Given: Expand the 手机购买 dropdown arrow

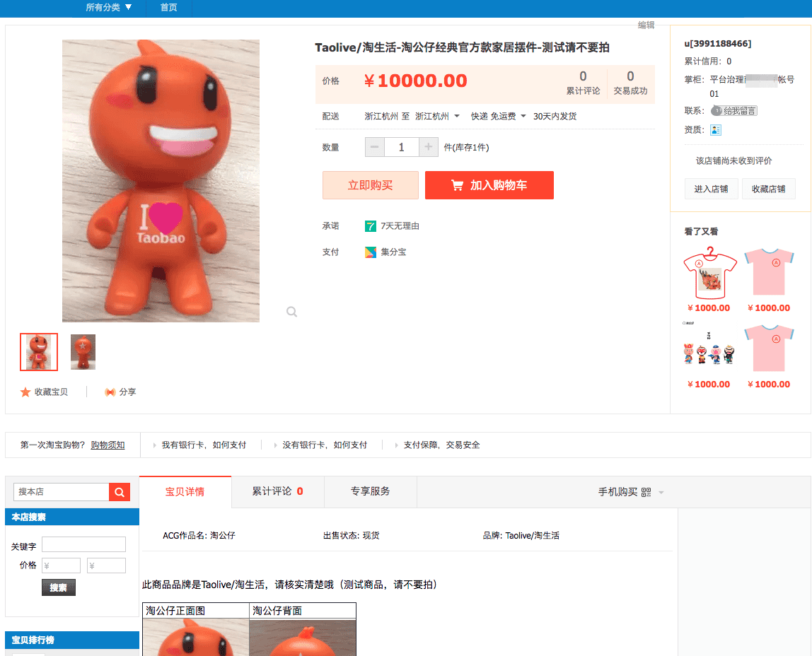Looking at the screenshot, I should coord(661,493).
